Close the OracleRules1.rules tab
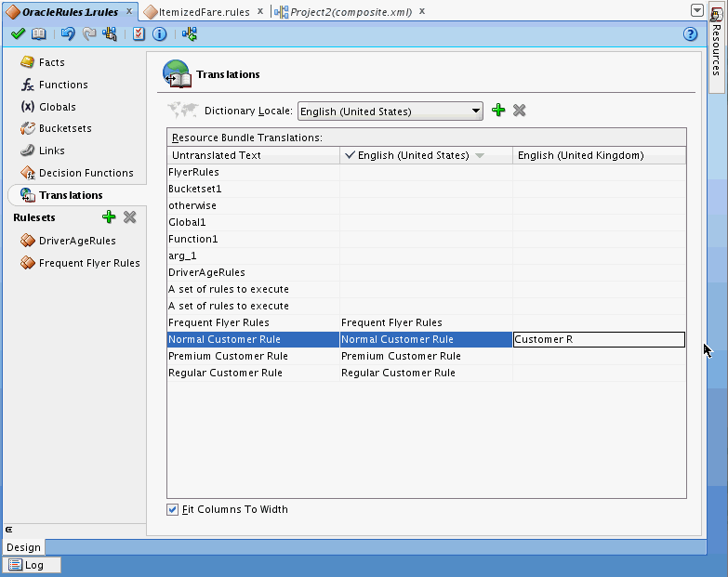The height and width of the screenshot is (577, 728). pyautogui.click(x=129, y=10)
